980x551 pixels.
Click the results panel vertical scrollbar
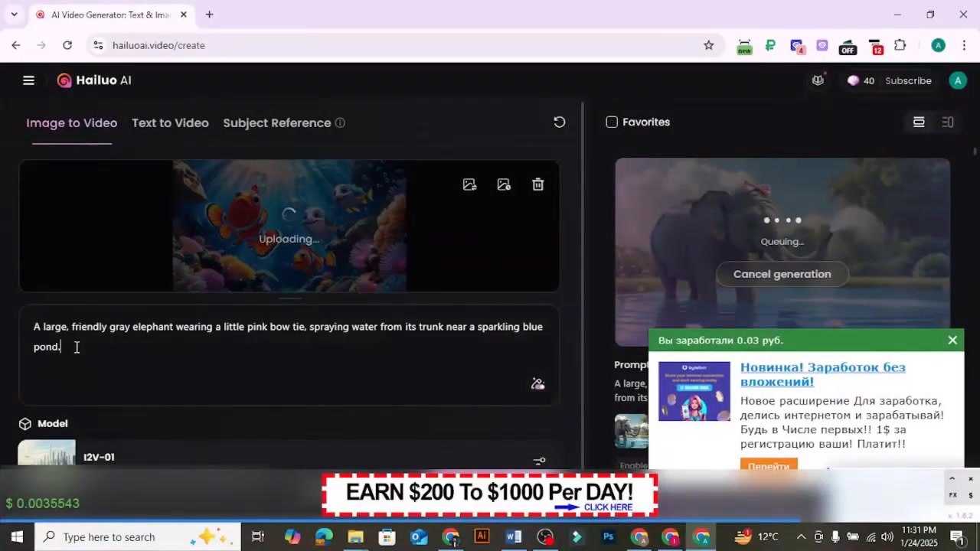[975, 151]
